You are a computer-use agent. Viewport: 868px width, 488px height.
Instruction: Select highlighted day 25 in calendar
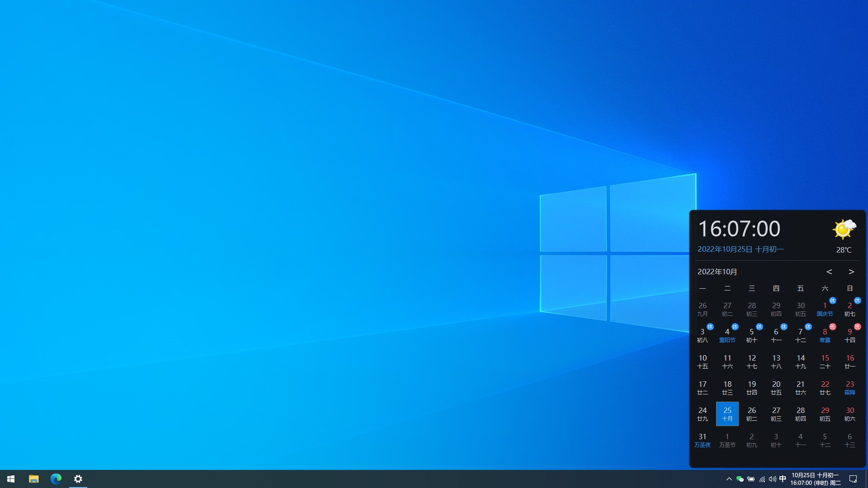[x=727, y=414]
